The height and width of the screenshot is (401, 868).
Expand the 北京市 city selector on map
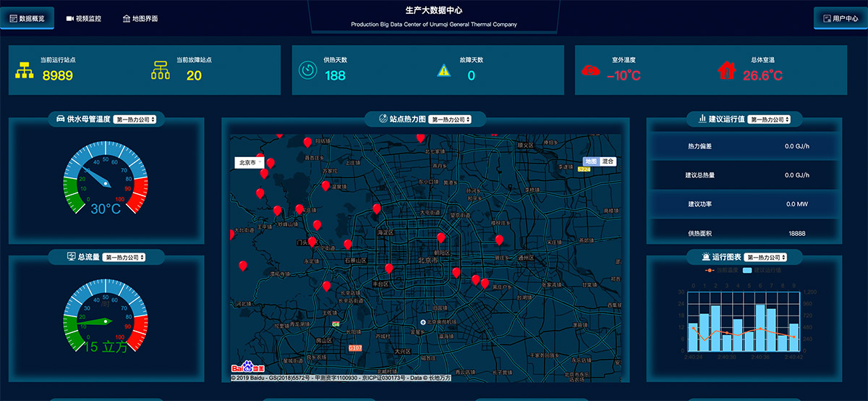[248, 163]
